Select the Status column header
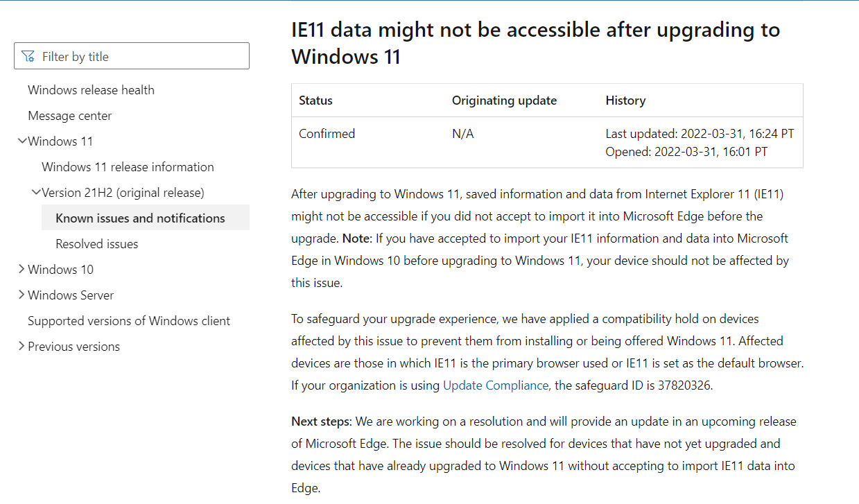This screenshot has height=504, width=859. click(x=315, y=100)
